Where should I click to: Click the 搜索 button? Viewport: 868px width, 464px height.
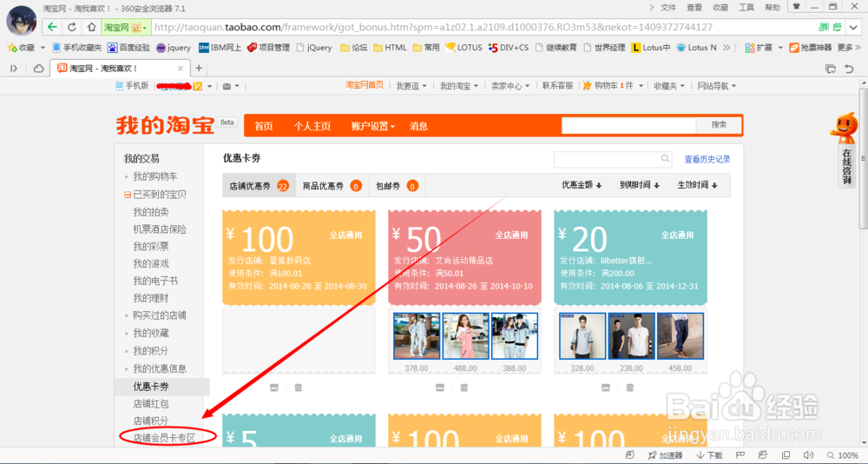[x=719, y=125]
